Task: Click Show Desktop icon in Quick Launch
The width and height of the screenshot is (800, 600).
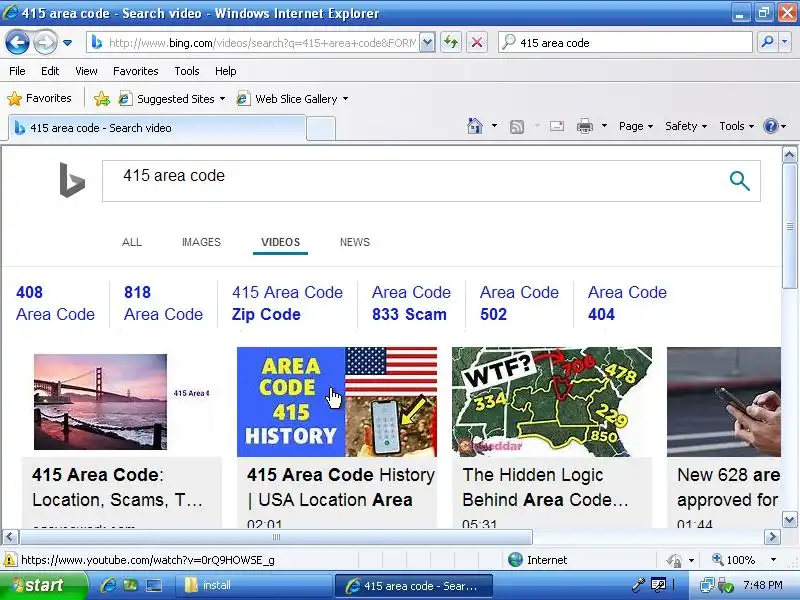Action: pyautogui.click(x=154, y=585)
